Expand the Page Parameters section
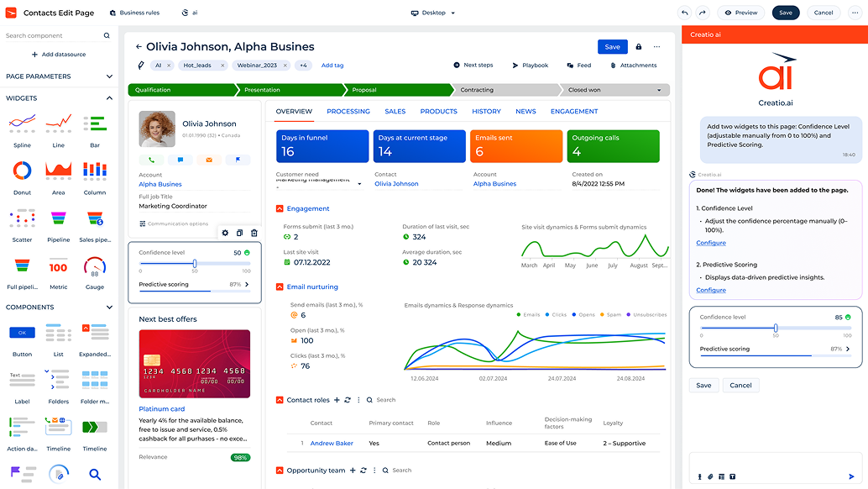The width and height of the screenshot is (868, 489). tap(109, 76)
